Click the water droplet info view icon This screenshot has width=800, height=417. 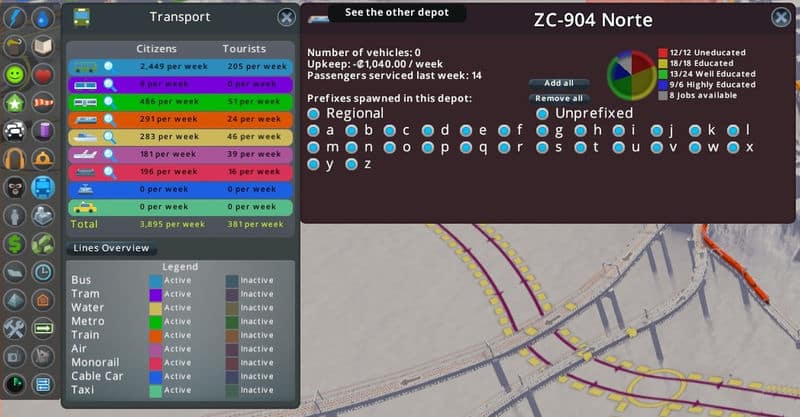(x=43, y=18)
